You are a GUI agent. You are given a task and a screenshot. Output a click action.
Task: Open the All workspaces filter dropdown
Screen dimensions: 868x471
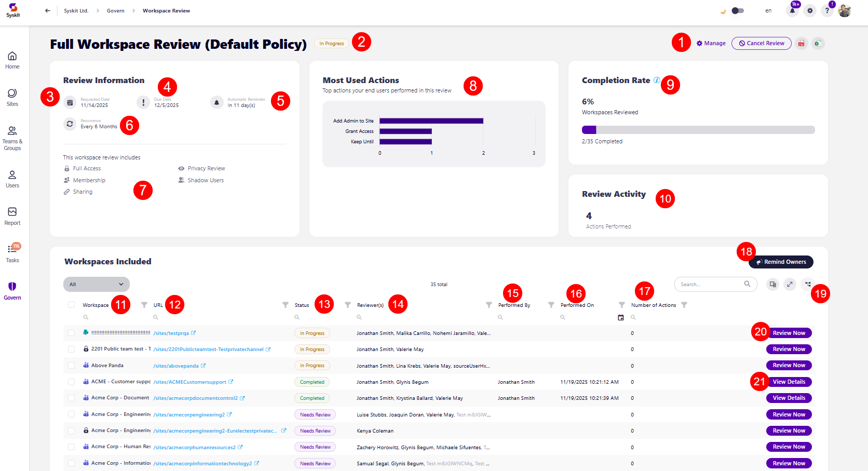(96, 284)
